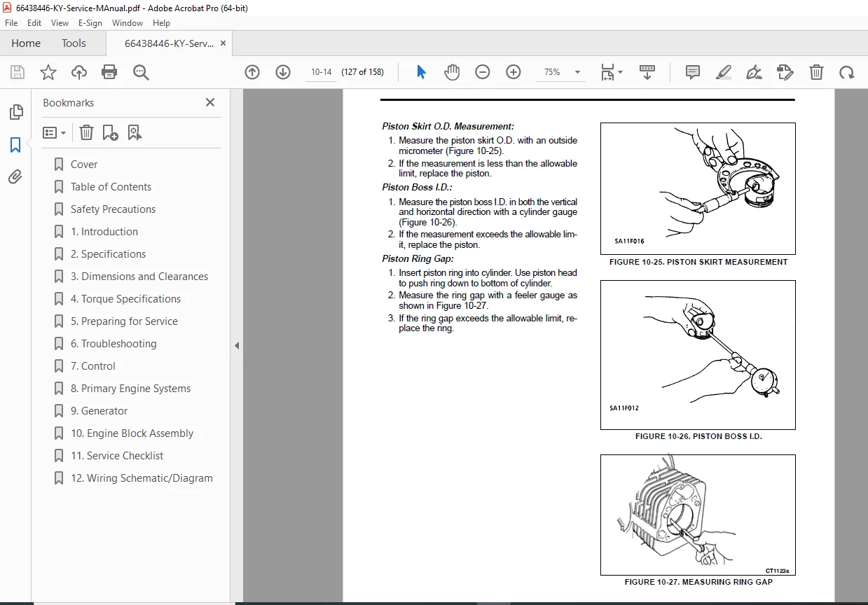Open the View menu
This screenshot has width=868, height=605.
60,22
